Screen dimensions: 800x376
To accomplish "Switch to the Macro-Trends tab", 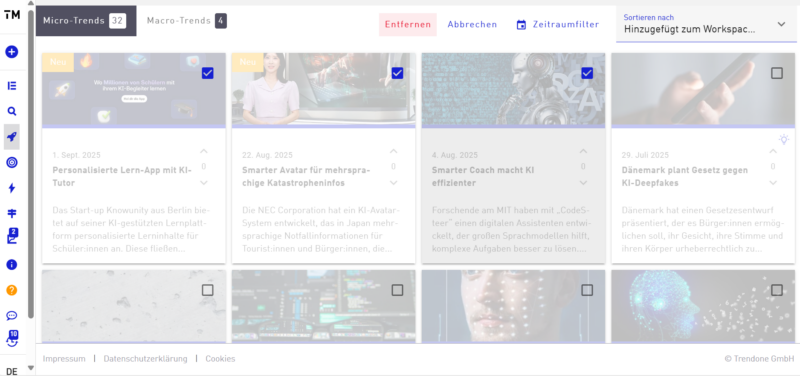I will (x=186, y=21).
